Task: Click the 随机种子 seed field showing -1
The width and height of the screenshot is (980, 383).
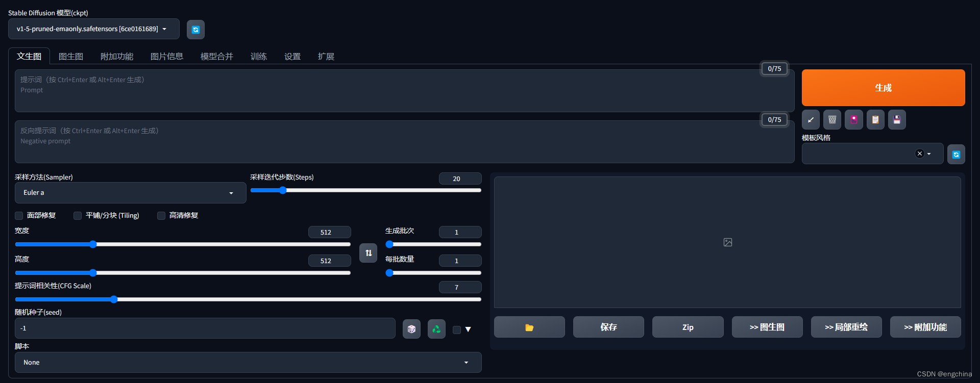Action: pyautogui.click(x=205, y=328)
